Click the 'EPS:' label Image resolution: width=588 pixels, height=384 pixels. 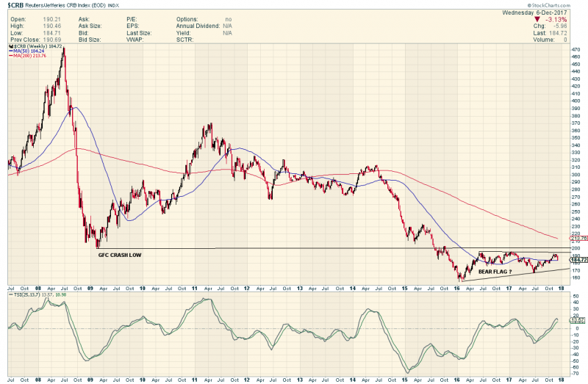click(133, 26)
